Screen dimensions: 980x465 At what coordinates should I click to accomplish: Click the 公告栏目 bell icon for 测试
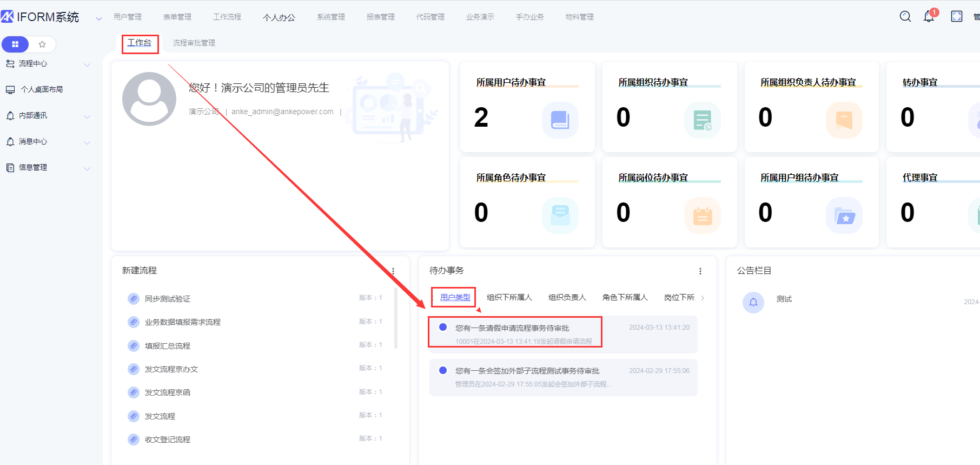tap(753, 302)
